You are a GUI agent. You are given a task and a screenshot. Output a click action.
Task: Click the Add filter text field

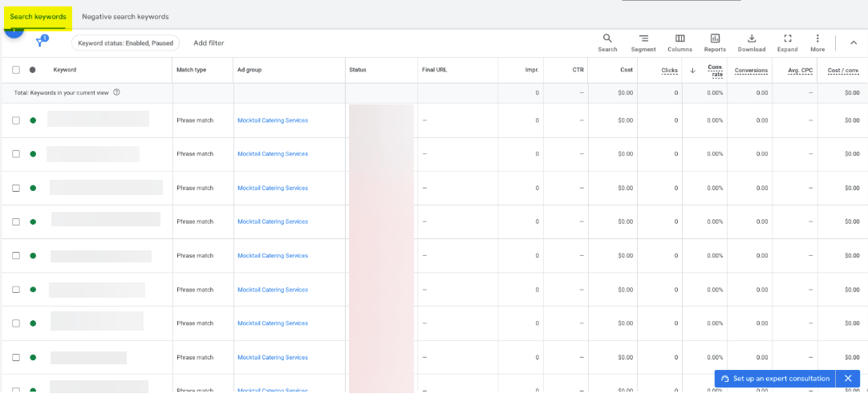click(209, 43)
